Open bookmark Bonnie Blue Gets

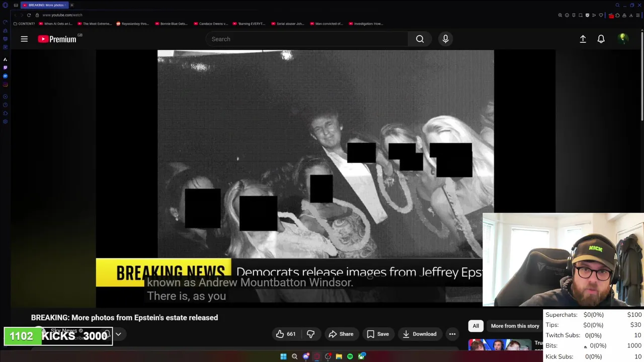[x=172, y=24]
